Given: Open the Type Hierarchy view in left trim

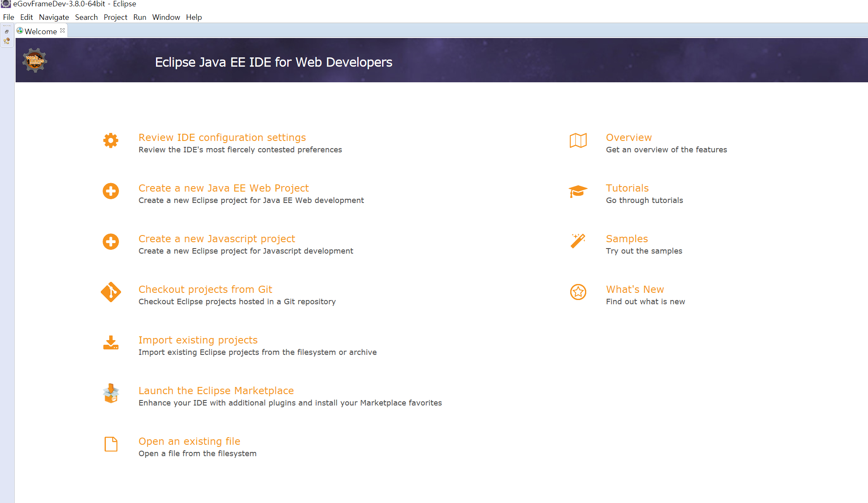Looking at the screenshot, I should pos(7,41).
